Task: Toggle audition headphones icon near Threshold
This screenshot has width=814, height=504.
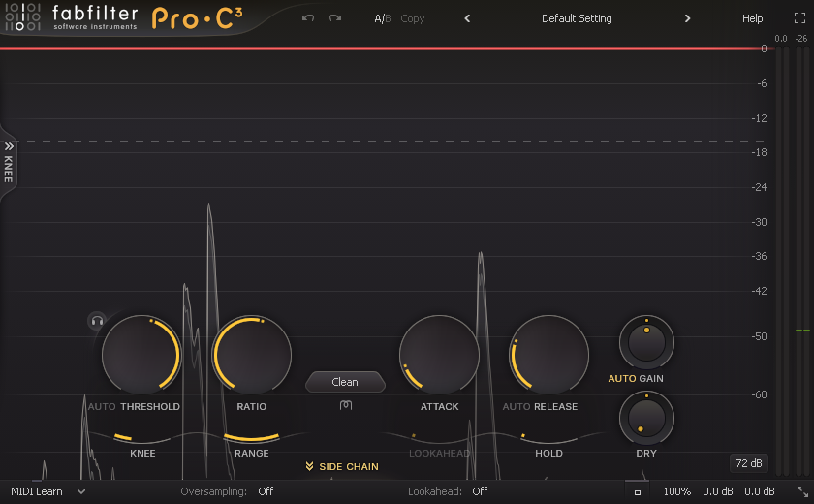Action: click(x=97, y=321)
